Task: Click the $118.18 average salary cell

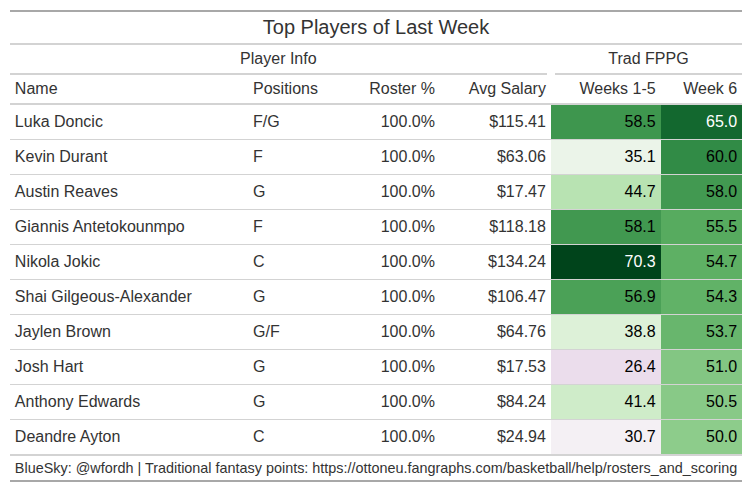Action: pyautogui.click(x=516, y=227)
